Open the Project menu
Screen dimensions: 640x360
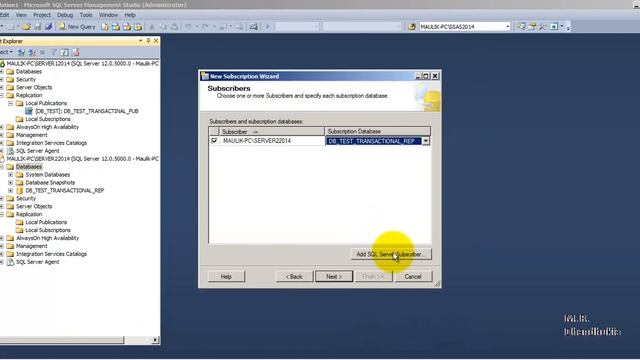pos(42,15)
